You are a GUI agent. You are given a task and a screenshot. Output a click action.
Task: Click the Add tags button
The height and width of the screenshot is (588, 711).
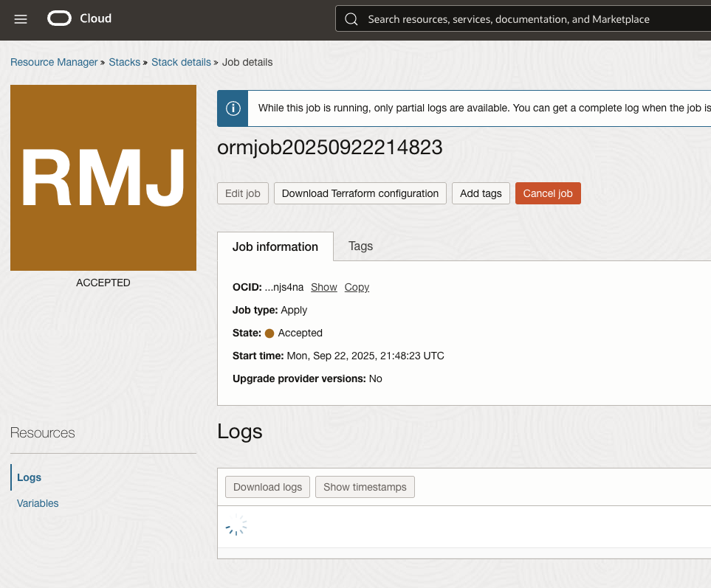(x=481, y=193)
